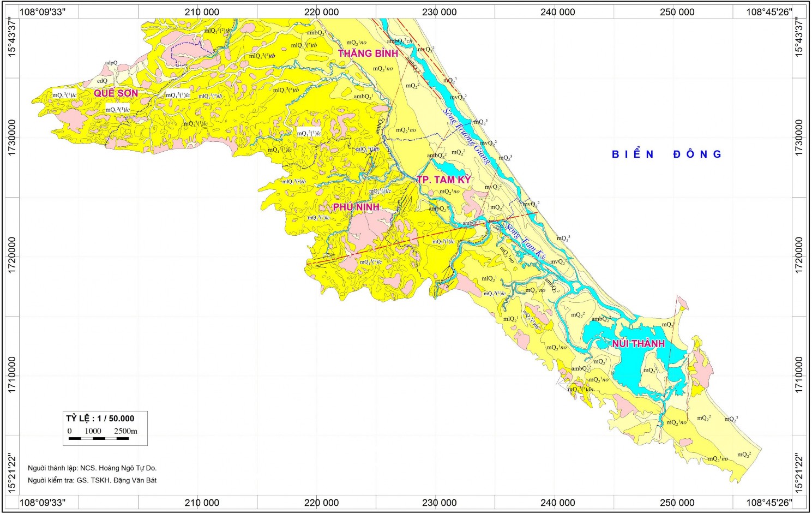
Task: Click the TỶ LỆ : 1 / 50.000 scale text
Action: (100, 419)
